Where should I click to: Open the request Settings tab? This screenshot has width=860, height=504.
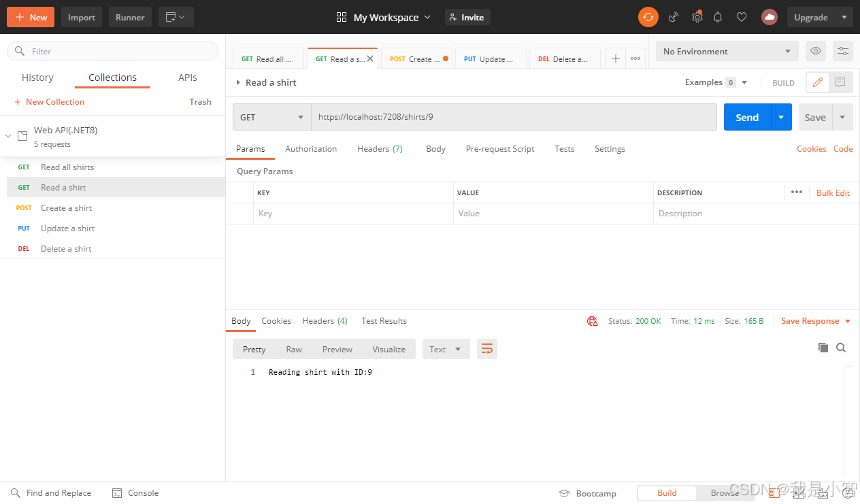[610, 149]
